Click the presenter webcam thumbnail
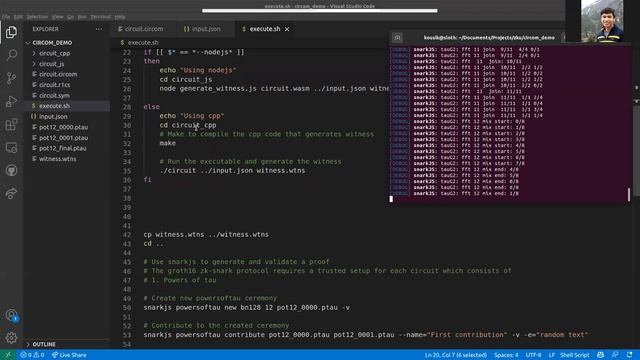 coord(602,21)
